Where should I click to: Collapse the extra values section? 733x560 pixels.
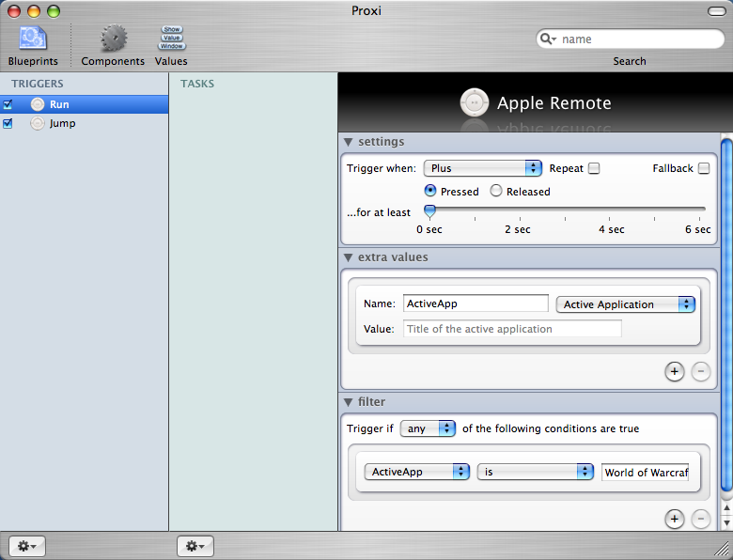348,257
